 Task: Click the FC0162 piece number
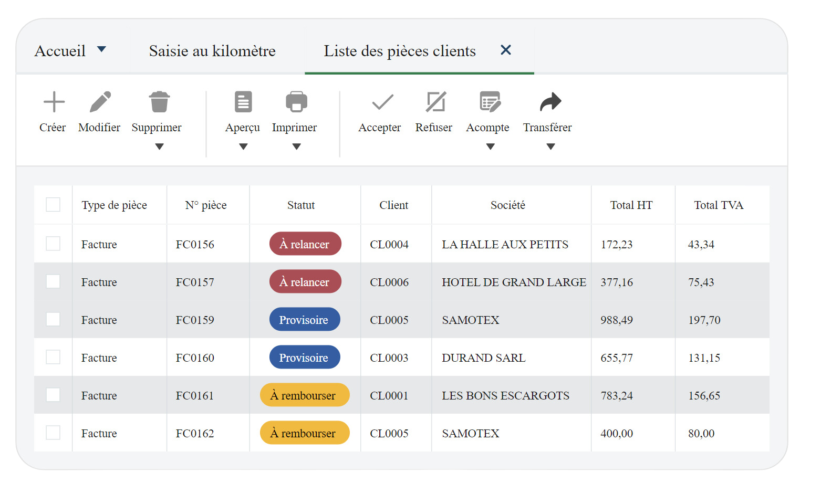(195, 433)
